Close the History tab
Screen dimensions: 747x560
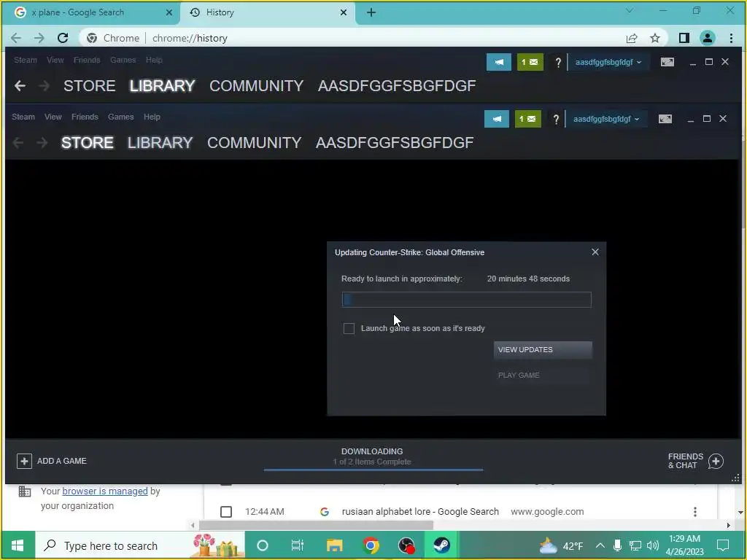344,12
